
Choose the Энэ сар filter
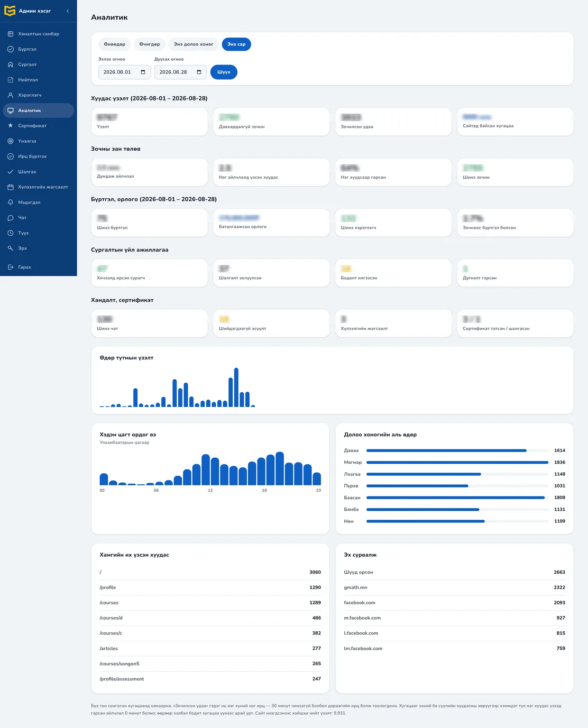pyautogui.click(x=237, y=44)
